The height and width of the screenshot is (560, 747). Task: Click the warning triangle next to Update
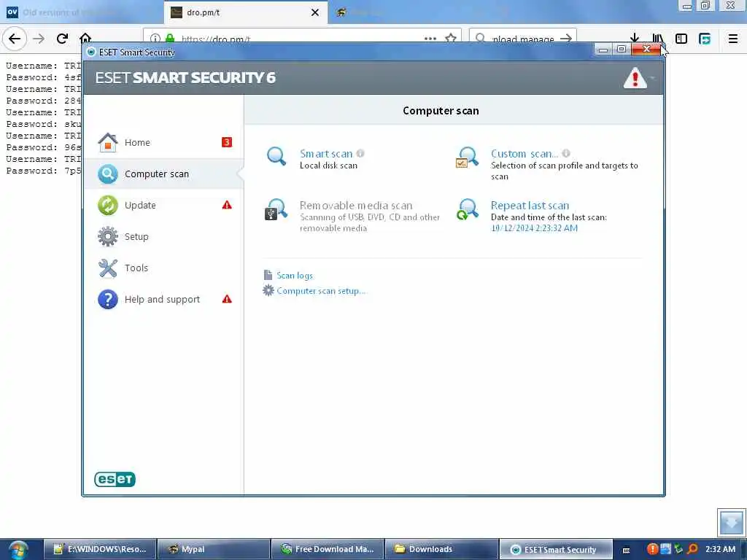coord(227,205)
